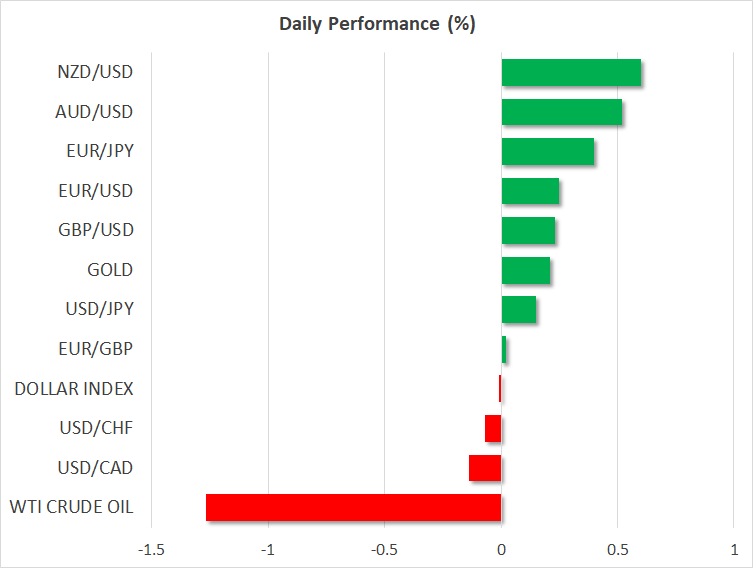Viewport: 753px width, 568px height.
Task: Click the 0 axis tick label
Action: (501, 549)
